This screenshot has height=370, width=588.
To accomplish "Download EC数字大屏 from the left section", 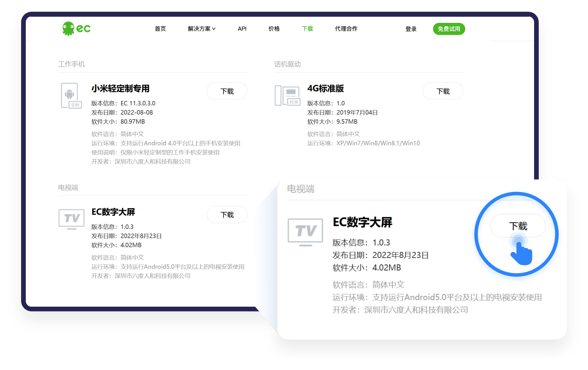I will tap(227, 214).
